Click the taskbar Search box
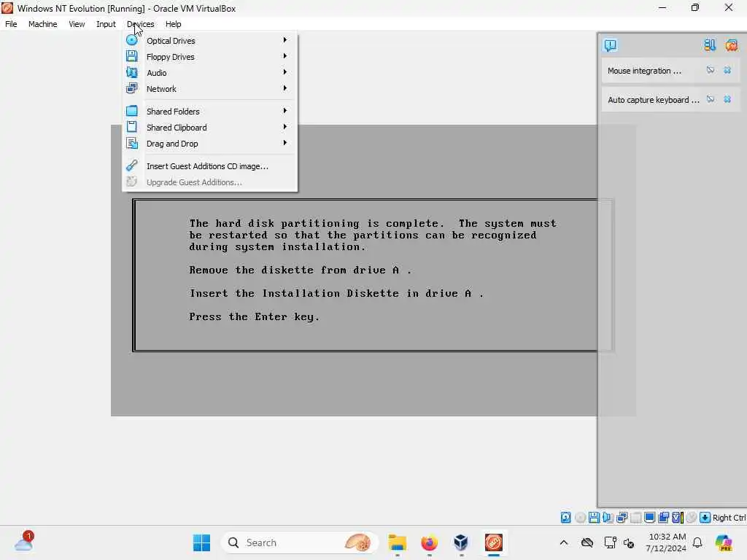 point(299,542)
